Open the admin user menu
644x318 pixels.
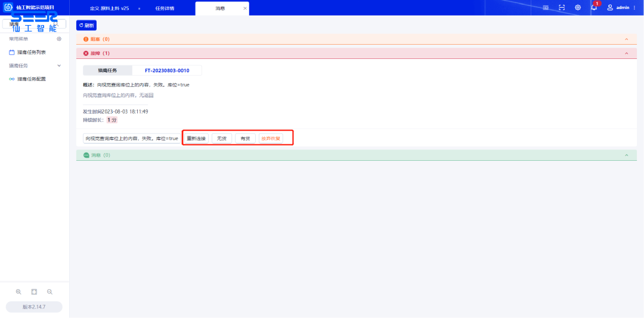pos(622,8)
